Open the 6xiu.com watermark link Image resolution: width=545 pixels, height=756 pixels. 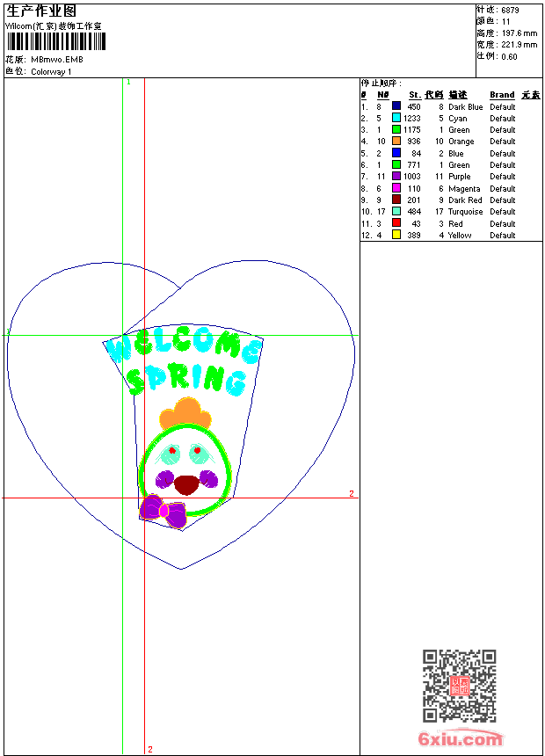point(461,739)
